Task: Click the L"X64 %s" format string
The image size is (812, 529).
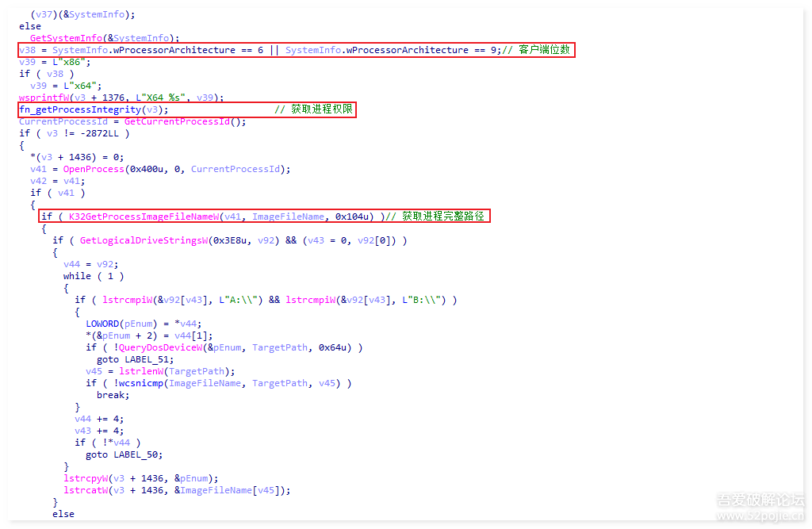Action: pyautogui.click(x=163, y=98)
